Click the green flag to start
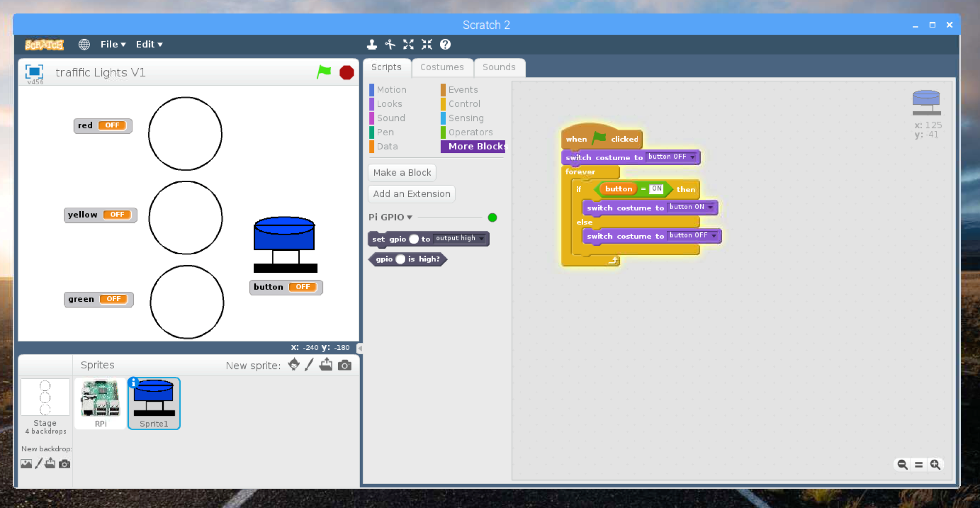 (324, 72)
